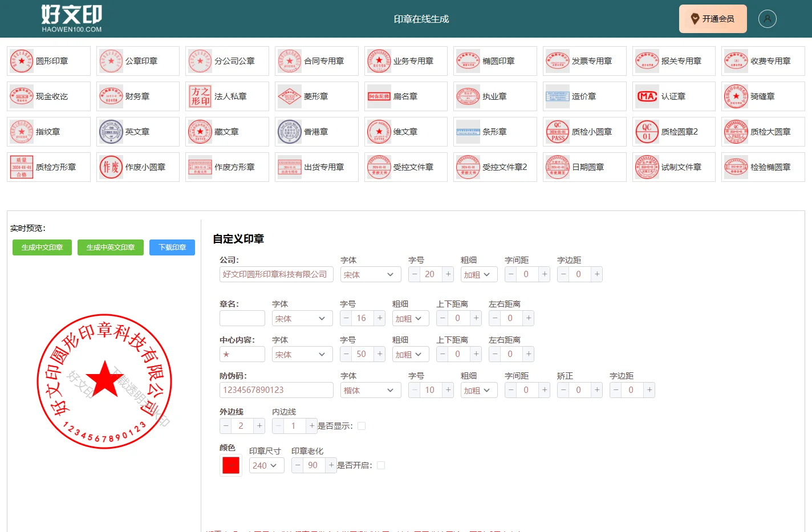The height and width of the screenshot is (532, 812).
Task: Open the 发票专用章 stamp template
Action: point(584,61)
